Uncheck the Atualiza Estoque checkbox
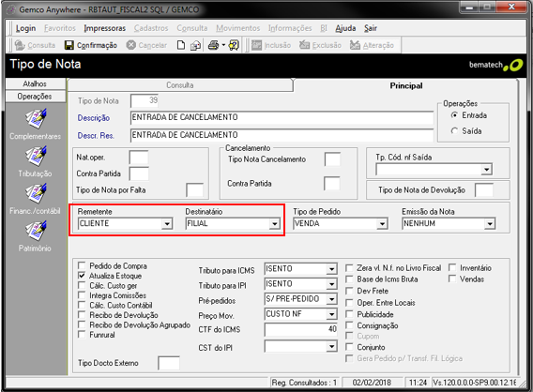533x392 pixels. pyautogui.click(x=82, y=276)
